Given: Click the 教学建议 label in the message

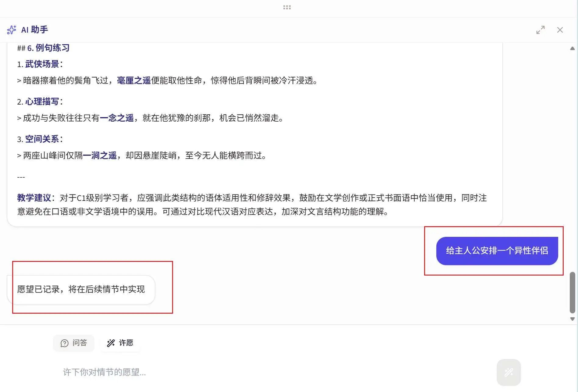Looking at the screenshot, I should [34, 198].
